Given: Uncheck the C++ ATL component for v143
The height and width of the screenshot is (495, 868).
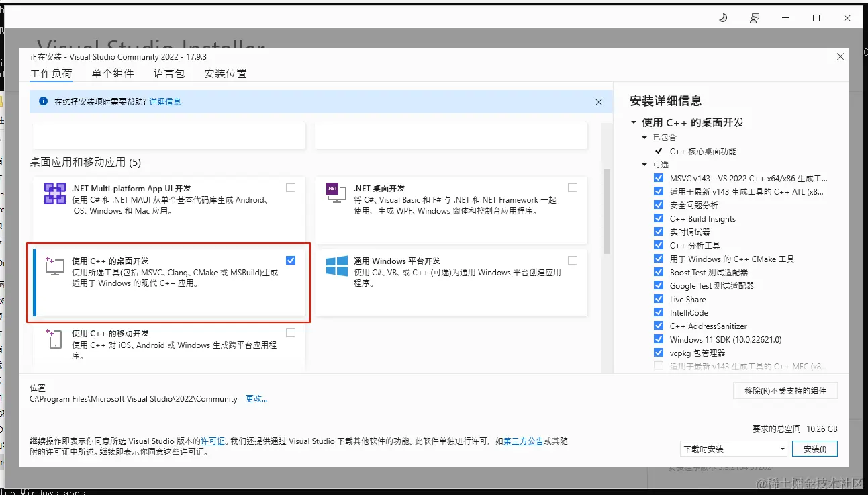Looking at the screenshot, I should click(x=659, y=191).
